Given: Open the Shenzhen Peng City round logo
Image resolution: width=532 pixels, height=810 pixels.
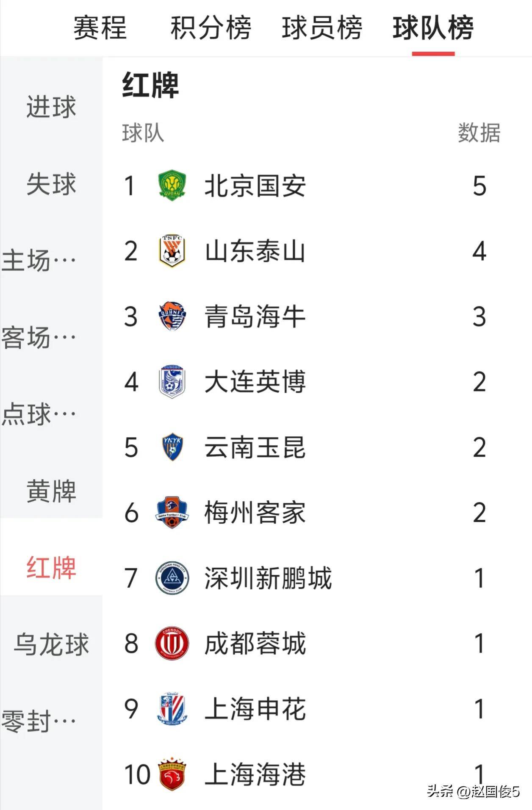Looking at the screenshot, I should pyautogui.click(x=172, y=577).
